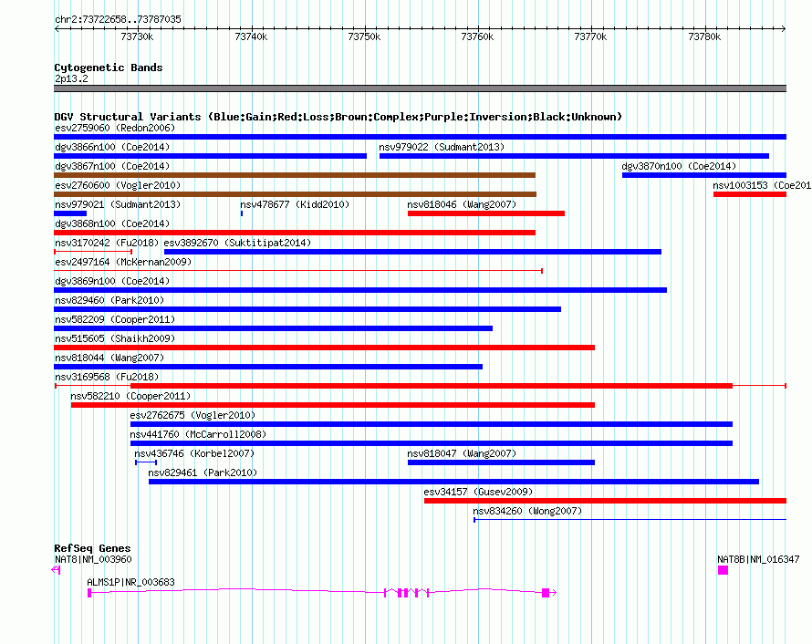812x644 pixels.
Task: Click the RefSeq Genes track title
Action: pos(92,548)
